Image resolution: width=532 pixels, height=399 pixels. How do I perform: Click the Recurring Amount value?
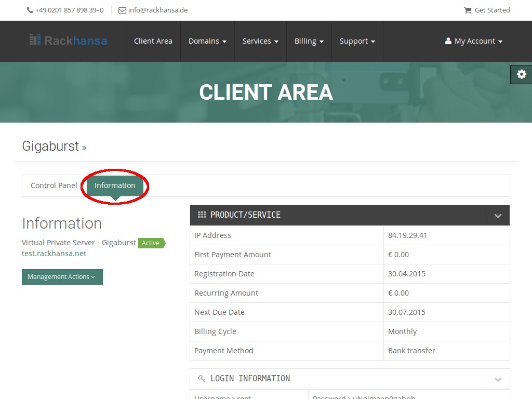(x=398, y=293)
